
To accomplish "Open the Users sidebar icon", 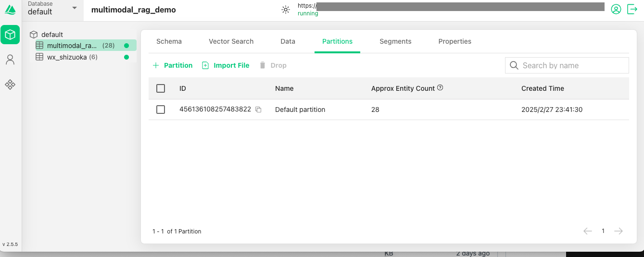I will tap(10, 60).
